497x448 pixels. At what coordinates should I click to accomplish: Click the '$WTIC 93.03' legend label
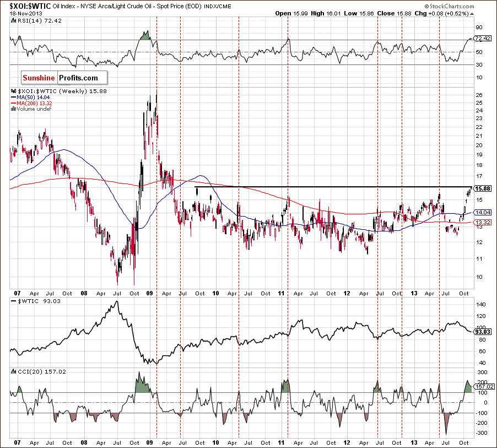click(x=39, y=301)
